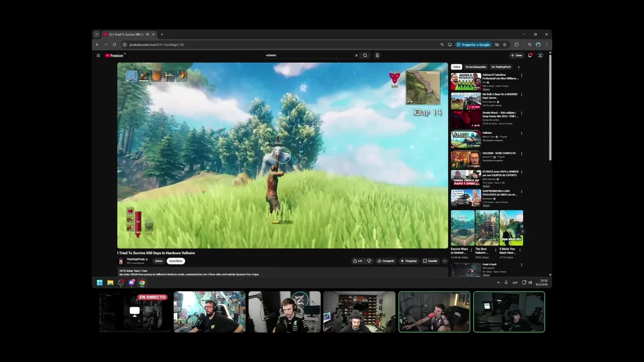Open 'The Best Valheim' Short
The width and height of the screenshot is (644, 362).
[x=487, y=228]
